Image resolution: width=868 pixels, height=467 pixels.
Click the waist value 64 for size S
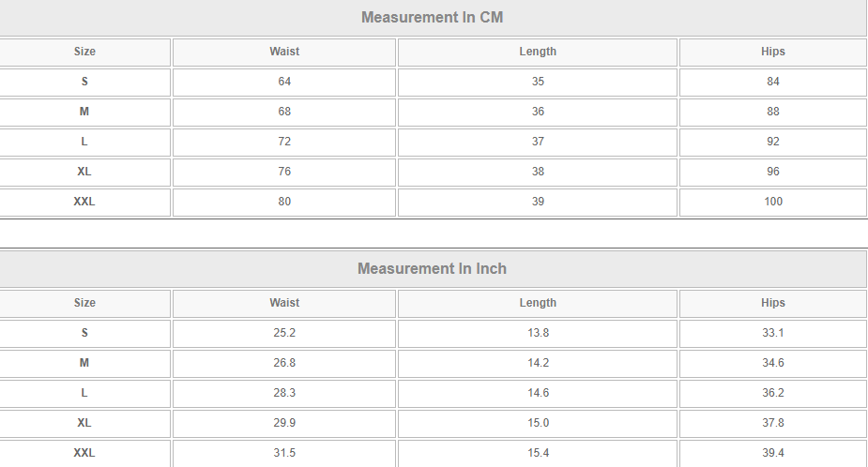[x=284, y=82]
